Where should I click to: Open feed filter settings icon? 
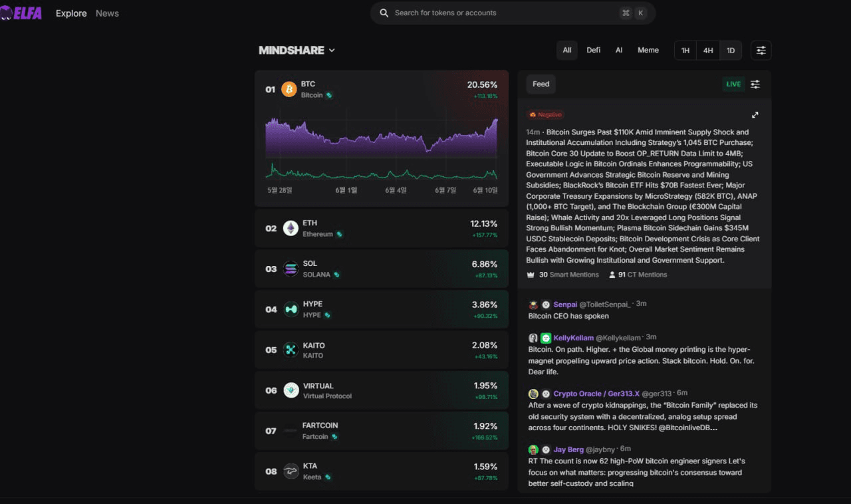(x=755, y=84)
